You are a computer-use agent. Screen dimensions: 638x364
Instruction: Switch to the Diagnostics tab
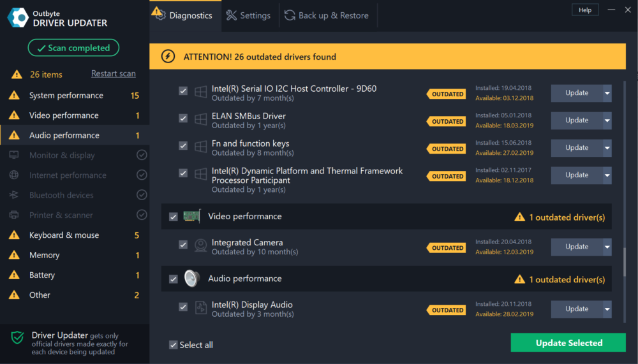pyautogui.click(x=186, y=15)
